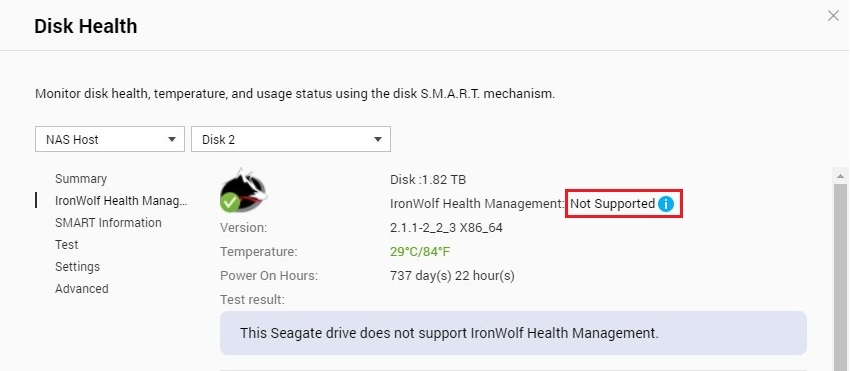The image size is (850, 371).
Task: Click the green checkmark status badge
Action: [x=230, y=202]
